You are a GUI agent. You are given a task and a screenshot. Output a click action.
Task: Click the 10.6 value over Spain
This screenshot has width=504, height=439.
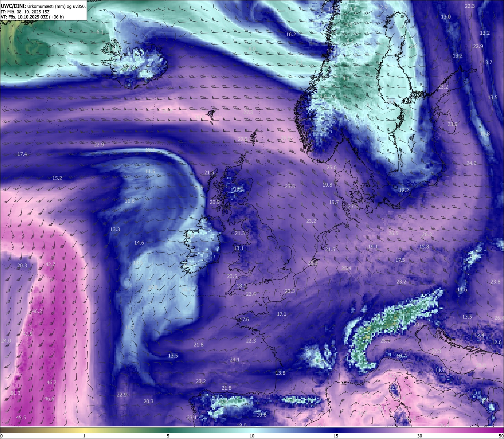261,415
